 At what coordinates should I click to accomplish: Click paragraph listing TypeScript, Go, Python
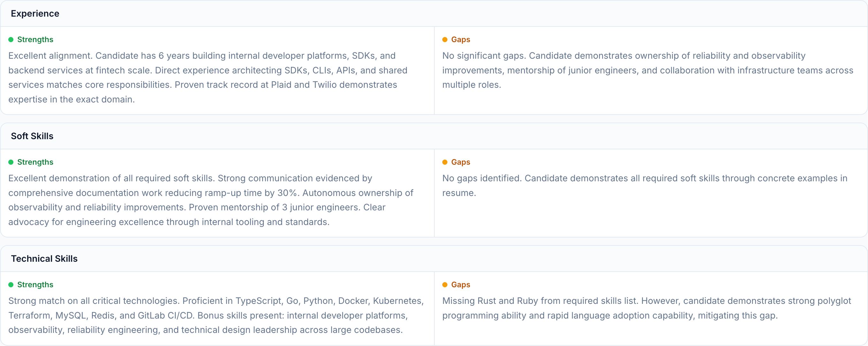[216, 315]
